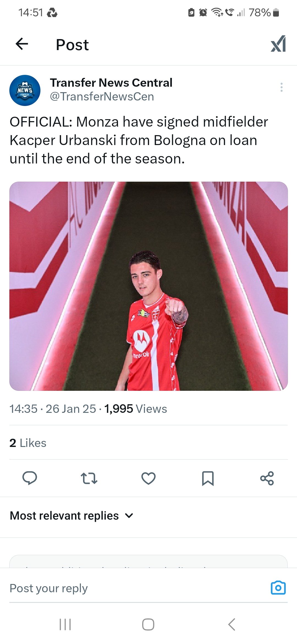Tap the chevron beside Most relevant replies
The height and width of the screenshot is (644, 297).
(x=129, y=516)
